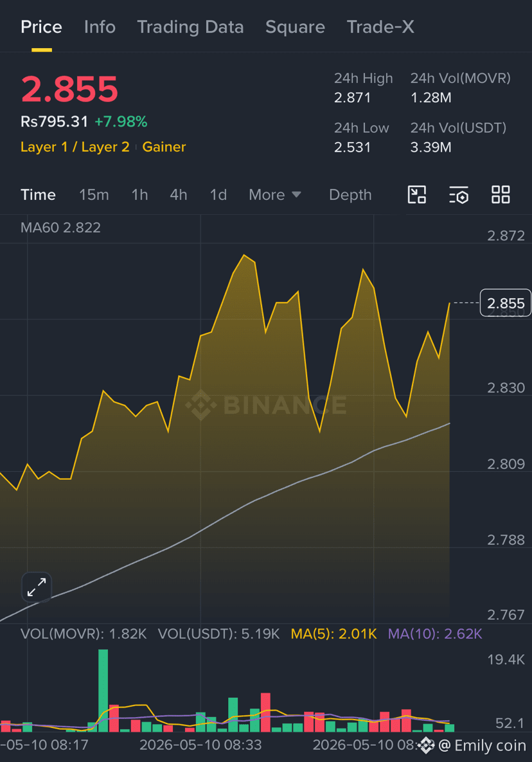This screenshot has height=762, width=532.
Task: Open the grid layout icon
Action: (501, 195)
